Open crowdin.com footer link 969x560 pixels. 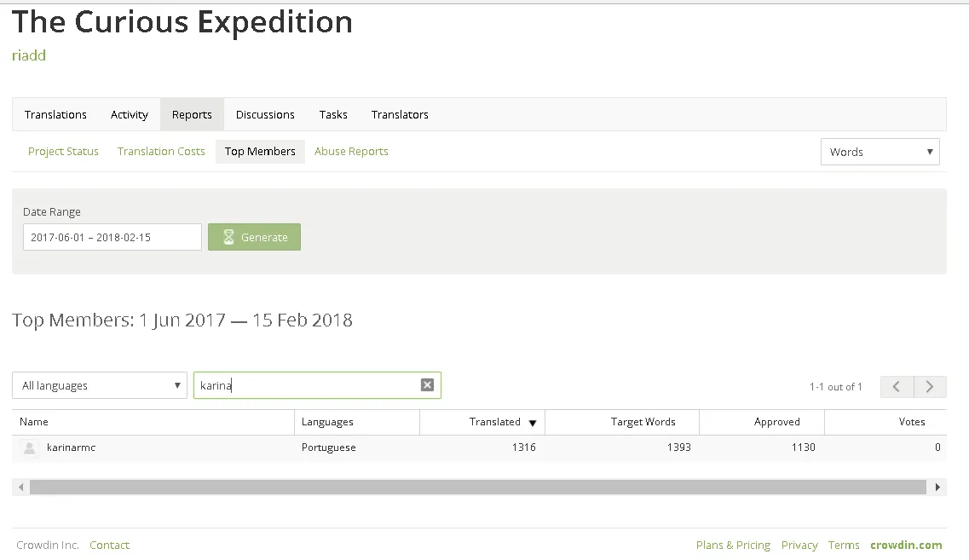point(906,546)
